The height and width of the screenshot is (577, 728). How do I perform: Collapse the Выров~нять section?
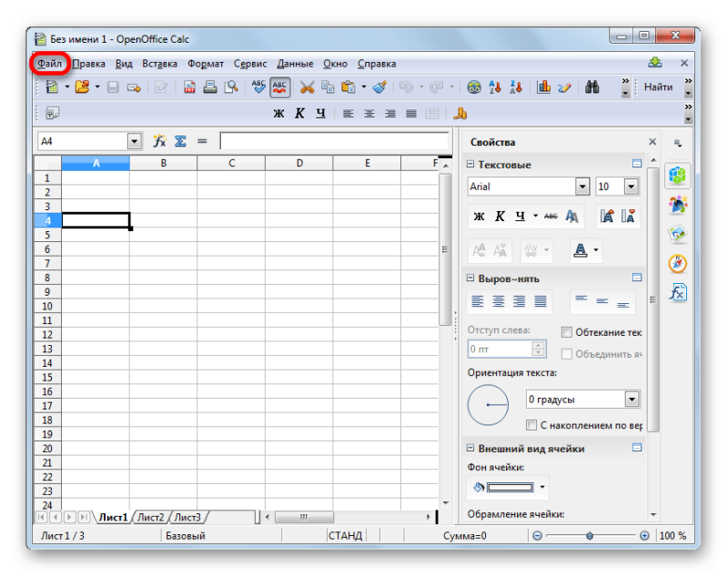(x=470, y=278)
